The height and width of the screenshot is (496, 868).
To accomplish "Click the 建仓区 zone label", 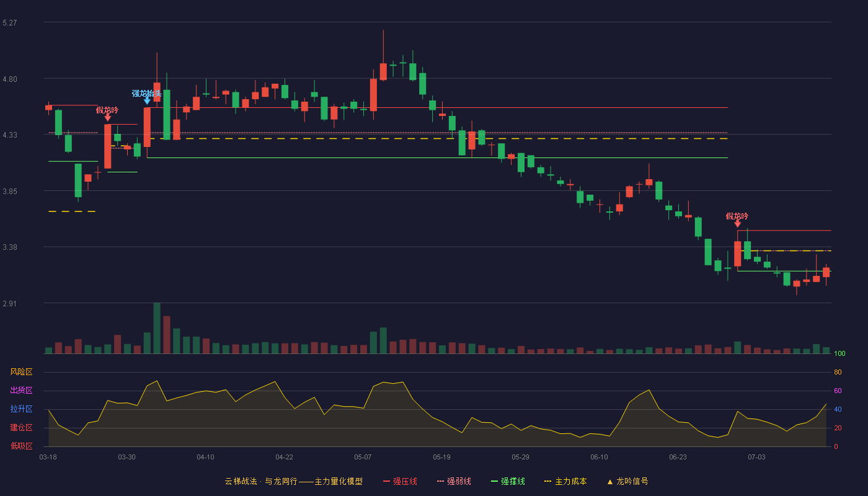I will coord(21,428).
